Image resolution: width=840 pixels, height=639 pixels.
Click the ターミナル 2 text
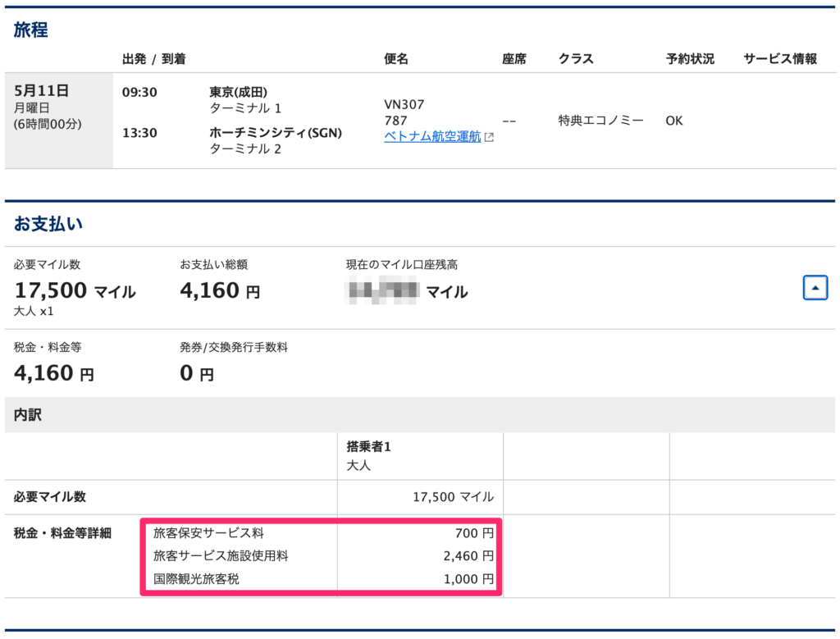244,149
